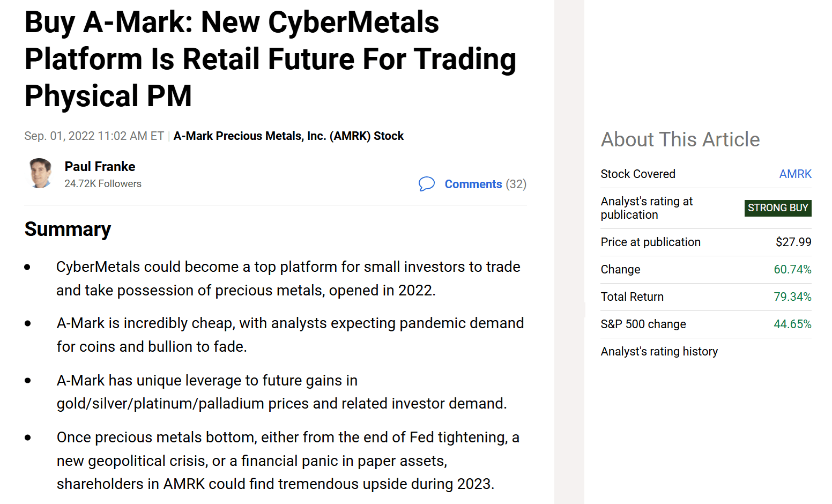Screen dimensions: 832x504
Task: Click Paul Franke's author name
Action: (100, 166)
